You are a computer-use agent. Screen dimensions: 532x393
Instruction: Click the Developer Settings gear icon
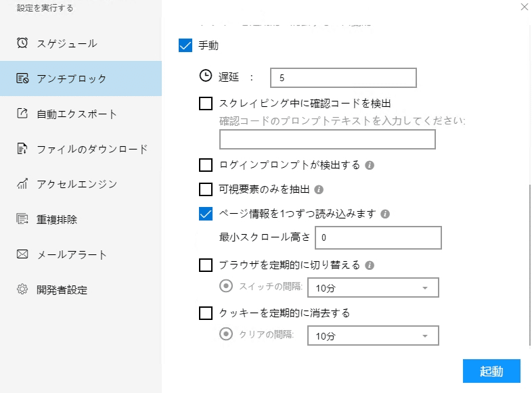click(22, 290)
